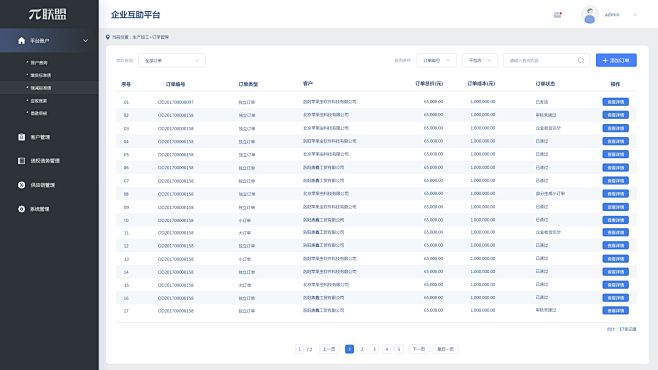Select the first submenu item under 平台账户
The width and height of the screenshot is (658, 370).
(39, 63)
